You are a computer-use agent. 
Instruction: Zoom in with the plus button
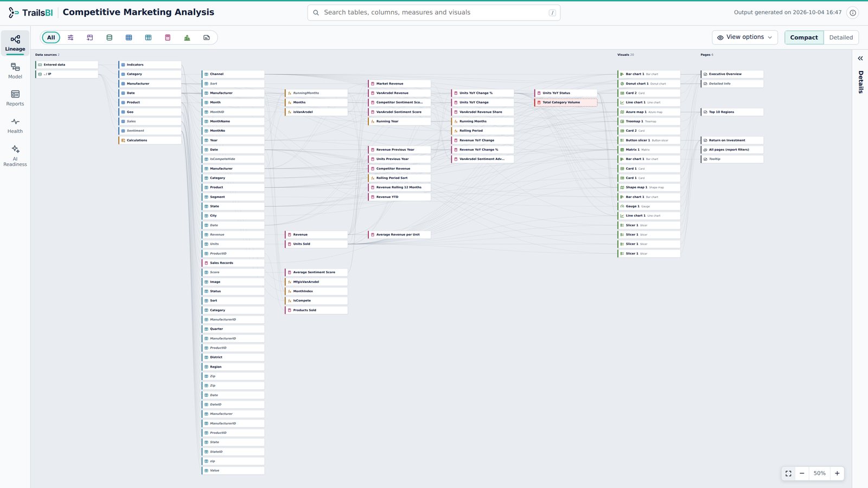837,473
